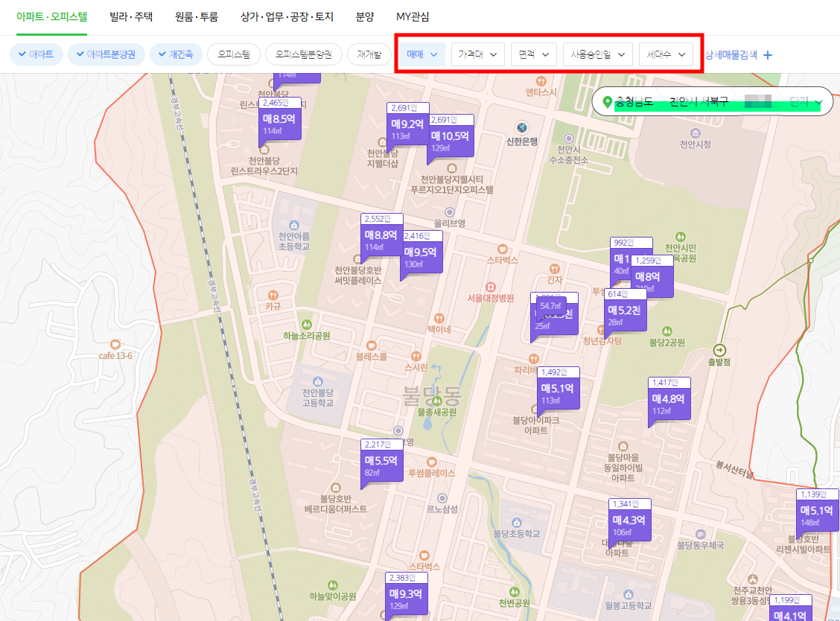
Task: Click the 엔타시 restaurant icon
Action: 541,81
